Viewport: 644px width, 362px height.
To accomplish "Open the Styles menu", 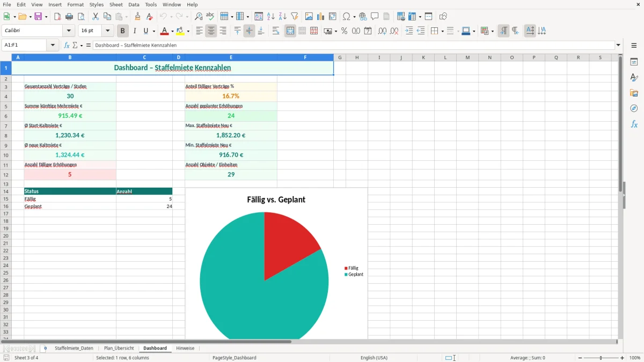I will 97,4.
